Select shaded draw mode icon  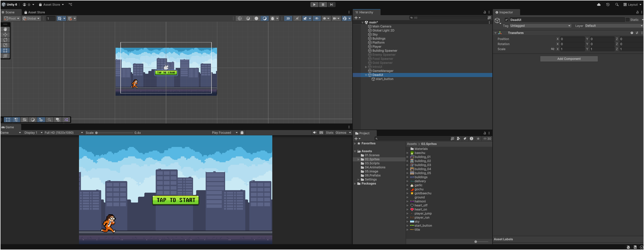(265, 18)
